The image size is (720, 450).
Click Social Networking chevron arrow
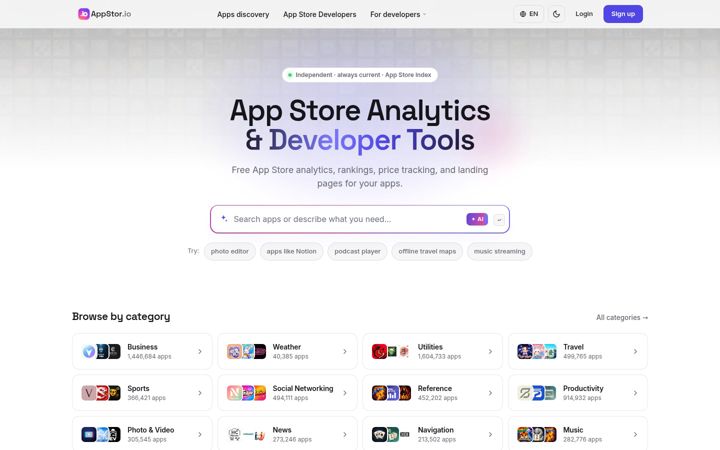[x=345, y=393]
